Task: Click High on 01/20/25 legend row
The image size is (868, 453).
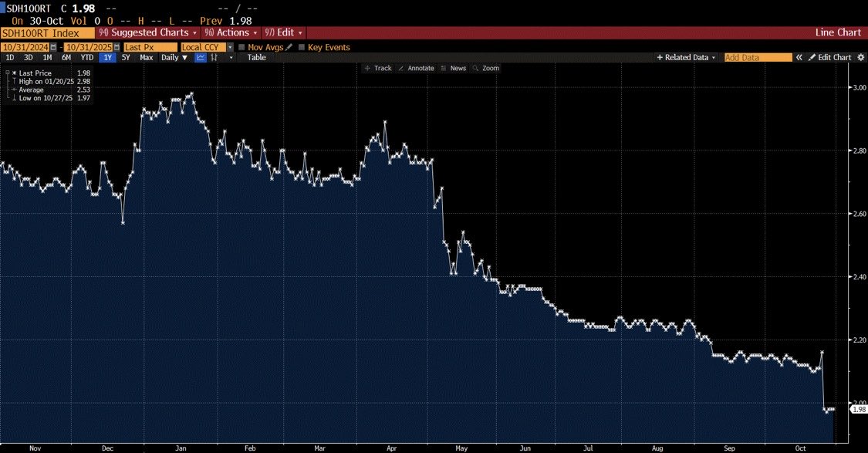Action: pos(49,81)
